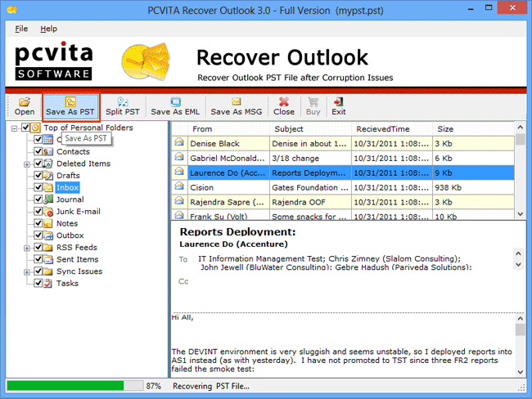The image size is (532, 399).
Task: Select the Deleted Items folder
Action: 83,164
